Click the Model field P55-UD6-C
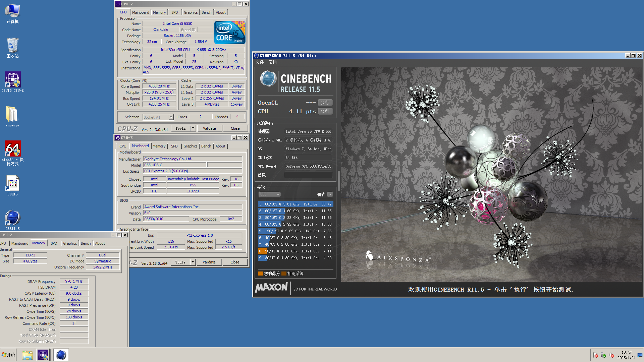Image resolution: width=644 pixels, height=362 pixels. (175, 165)
